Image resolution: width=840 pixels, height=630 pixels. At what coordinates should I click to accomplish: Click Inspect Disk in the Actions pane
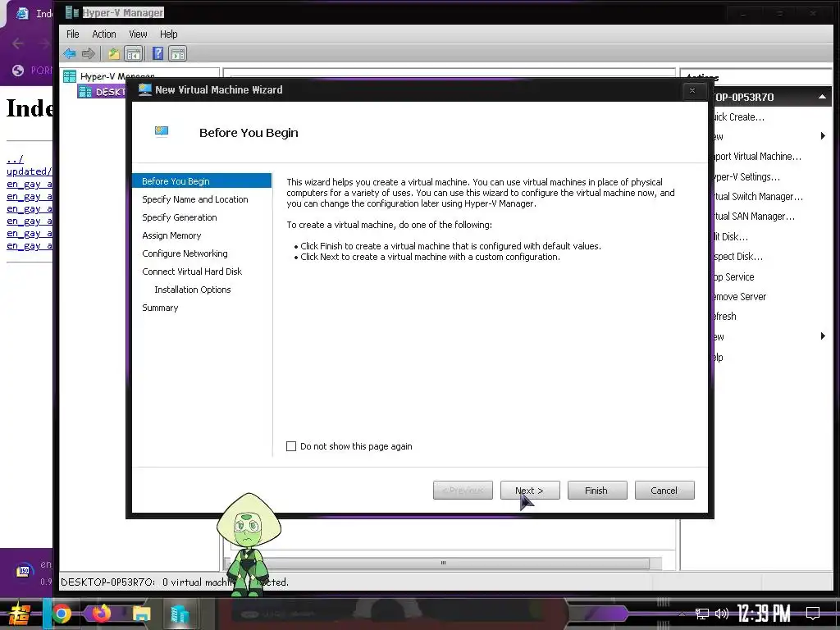click(x=739, y=257)
